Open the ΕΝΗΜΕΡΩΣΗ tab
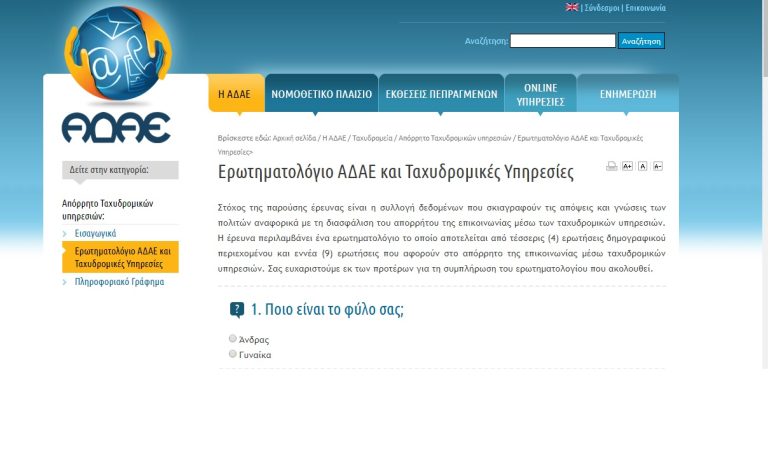768x449 pixels. 628,94
